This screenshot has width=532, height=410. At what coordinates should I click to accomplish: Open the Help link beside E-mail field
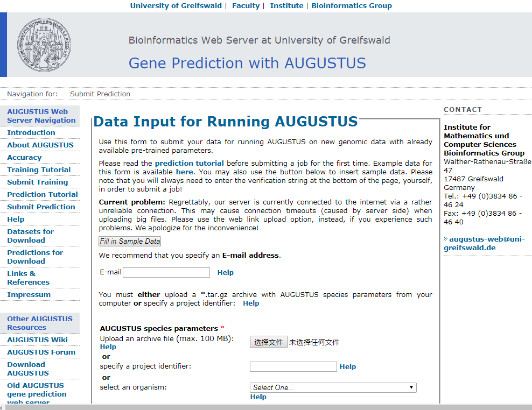tap(225, 272)
